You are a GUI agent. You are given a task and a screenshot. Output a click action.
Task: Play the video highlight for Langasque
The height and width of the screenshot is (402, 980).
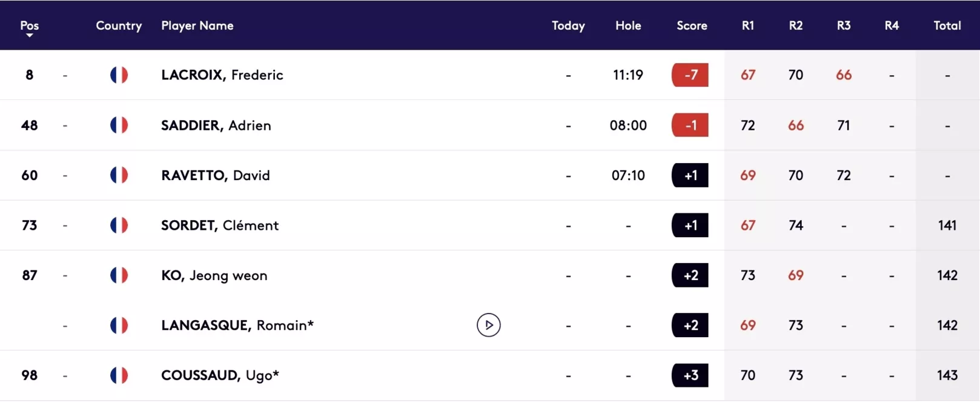click(488, 325)
